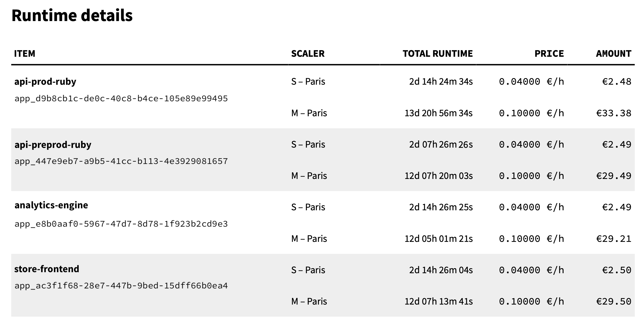The height and width of the screenshot is (324, 644).
Task: Select app ID starting with app_e8b0aaf0
Action: [x=121, y=224]
